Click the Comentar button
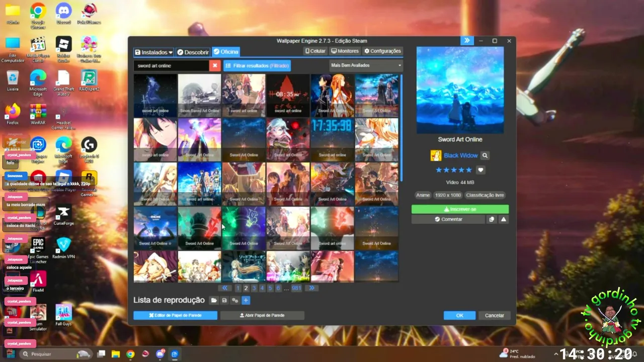 [x=448, y=219]
